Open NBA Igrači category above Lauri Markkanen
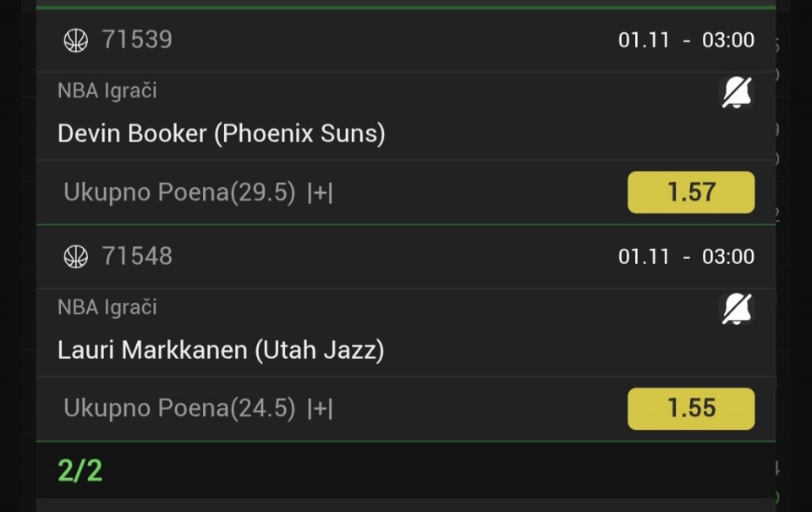Image resolution: width=812 pixels, height=512 pixels. click(107, 307)
